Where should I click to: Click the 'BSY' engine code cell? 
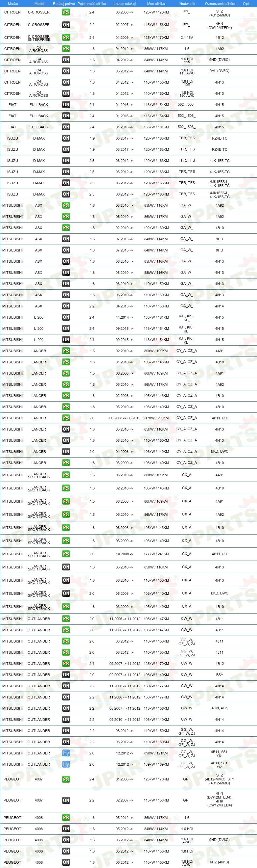tap(220, 675)
